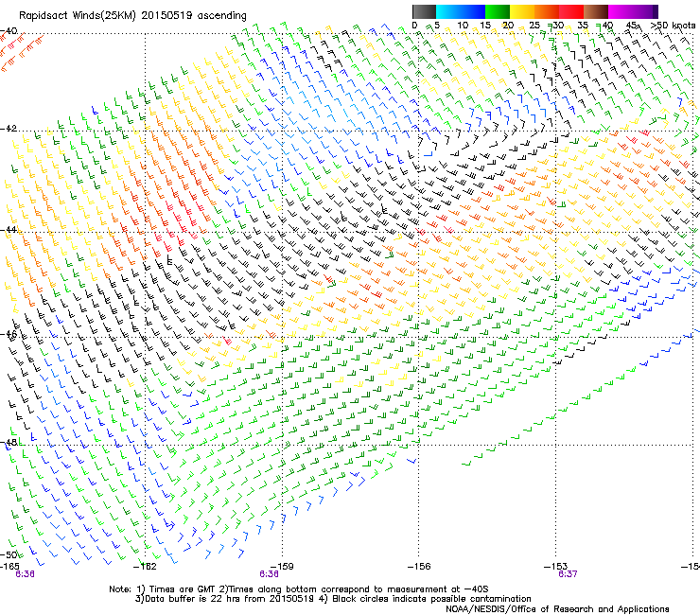This screenshot has width=700, height=615.
Task: Click the "35" speed label in the legend
Action: pos(583,26)
